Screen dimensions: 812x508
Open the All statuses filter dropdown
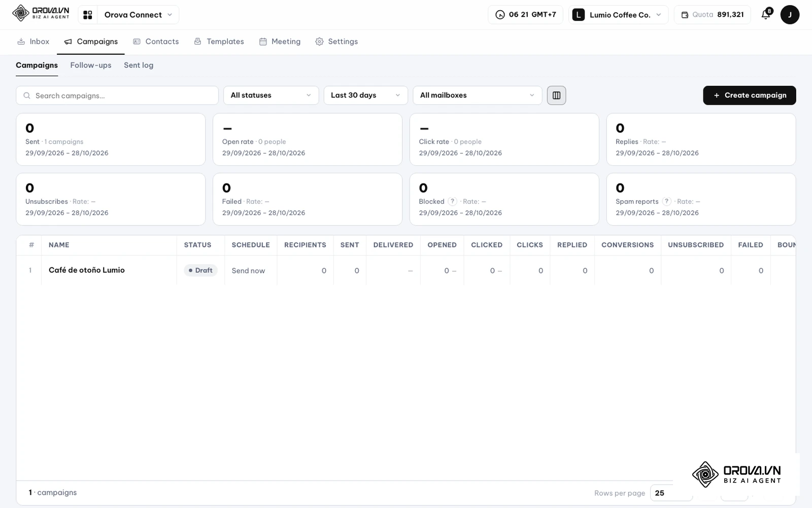271,96
